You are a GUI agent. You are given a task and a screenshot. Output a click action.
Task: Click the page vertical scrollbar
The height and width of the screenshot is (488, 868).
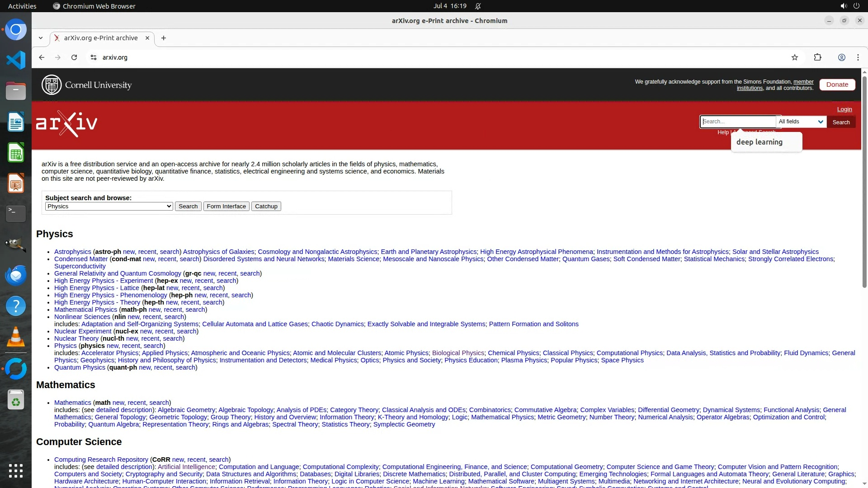click(864, 181)
